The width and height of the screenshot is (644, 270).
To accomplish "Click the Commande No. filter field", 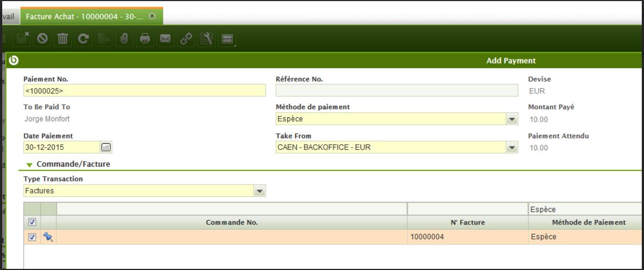I will click(x=232, y=209).
